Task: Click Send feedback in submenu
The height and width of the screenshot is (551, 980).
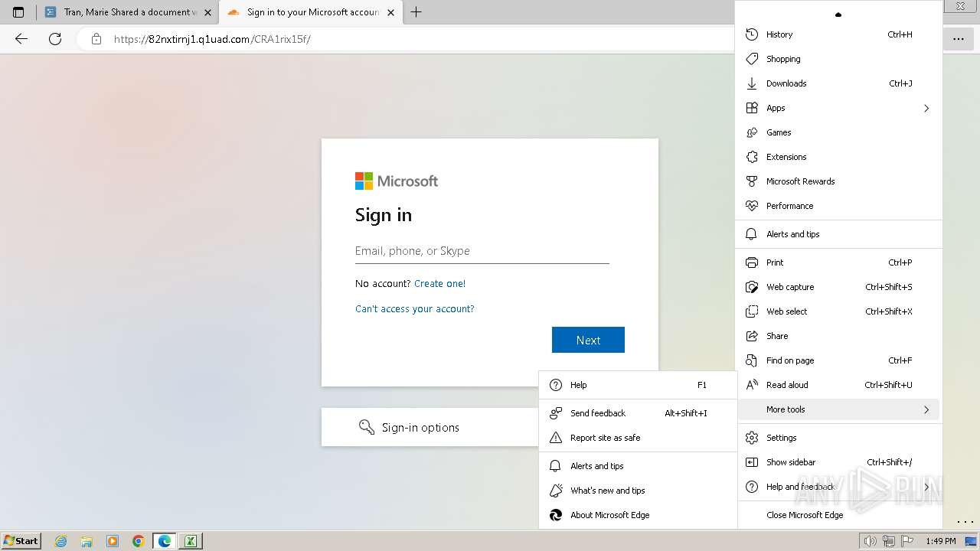Action: [638, 413]
